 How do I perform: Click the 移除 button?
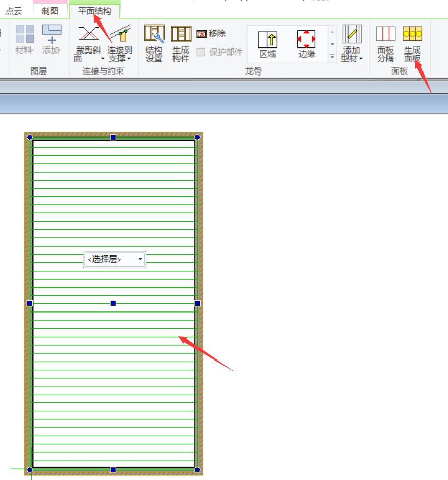click(211, 34)
